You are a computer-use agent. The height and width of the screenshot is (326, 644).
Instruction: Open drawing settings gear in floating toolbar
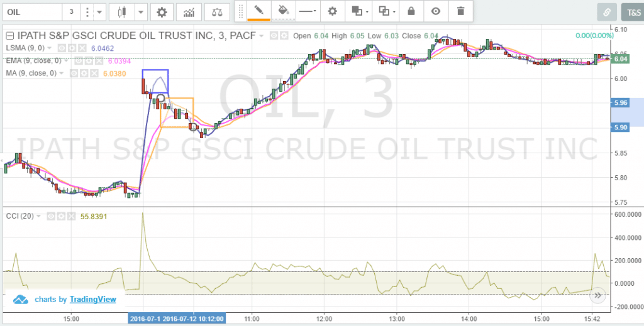pyautogui.click(x=333, y=11)
